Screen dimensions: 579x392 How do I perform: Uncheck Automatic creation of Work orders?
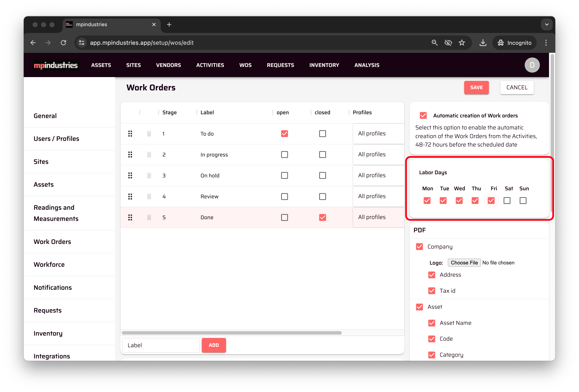tap(423, 116)
